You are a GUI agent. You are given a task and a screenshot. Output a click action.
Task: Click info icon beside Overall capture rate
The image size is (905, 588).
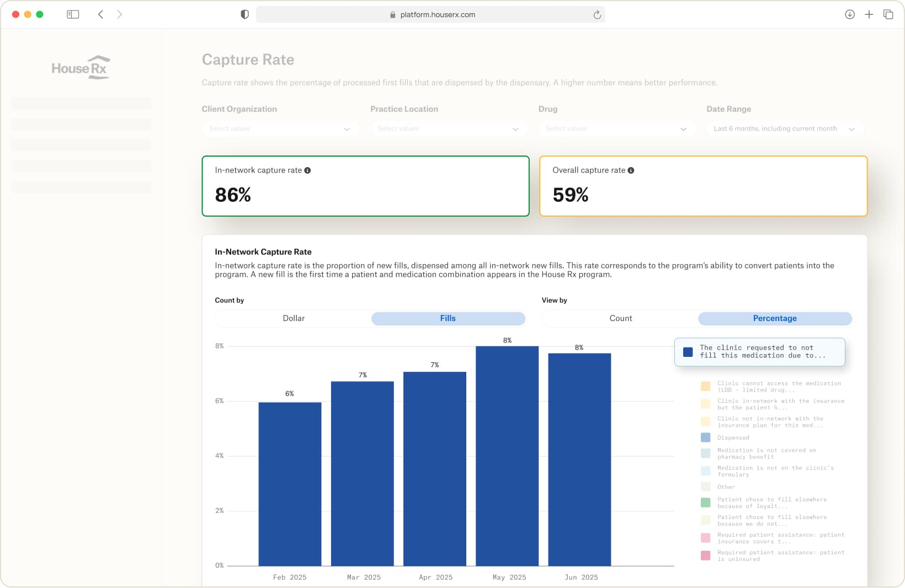(x=631, y=170)
